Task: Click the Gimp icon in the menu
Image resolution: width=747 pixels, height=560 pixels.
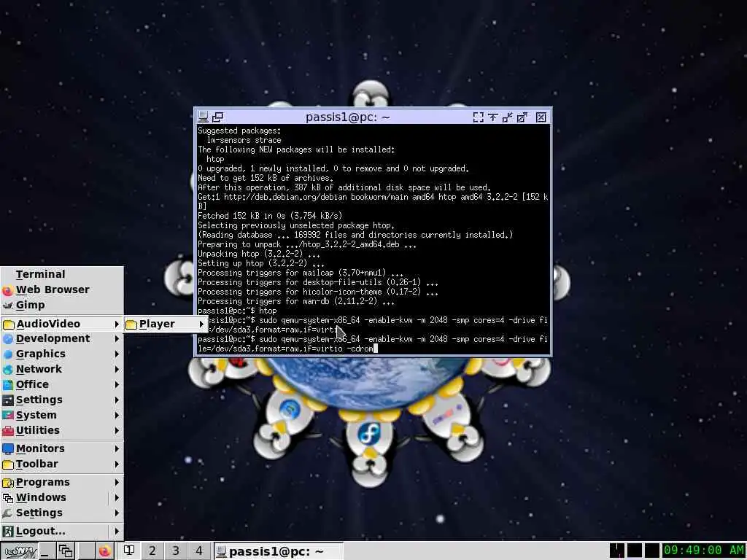Action: pos(7,306)
